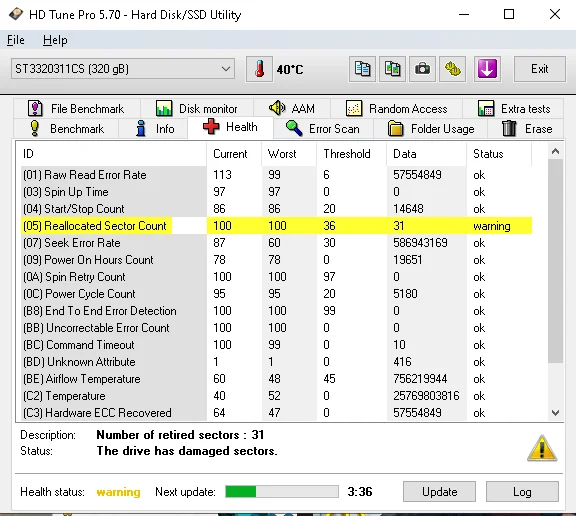Click the Current column header

pyautogui.click(x=234, y=154)
